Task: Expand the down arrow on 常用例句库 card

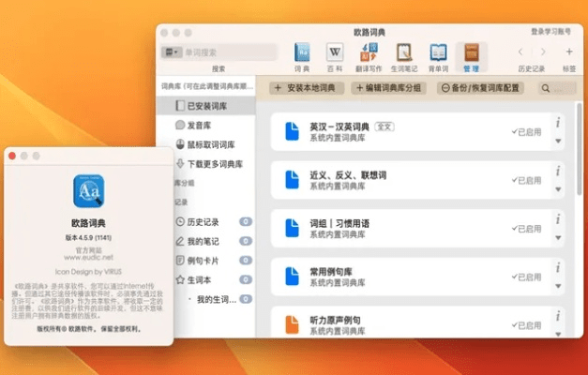Action: pyautogui.click(x=558, y=286)
